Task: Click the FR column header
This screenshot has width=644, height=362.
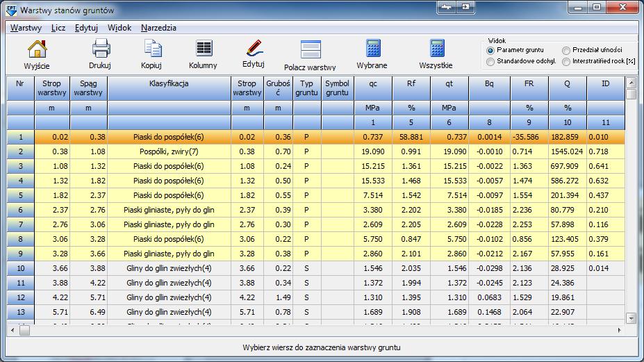Action: click(x=529, y=88)
